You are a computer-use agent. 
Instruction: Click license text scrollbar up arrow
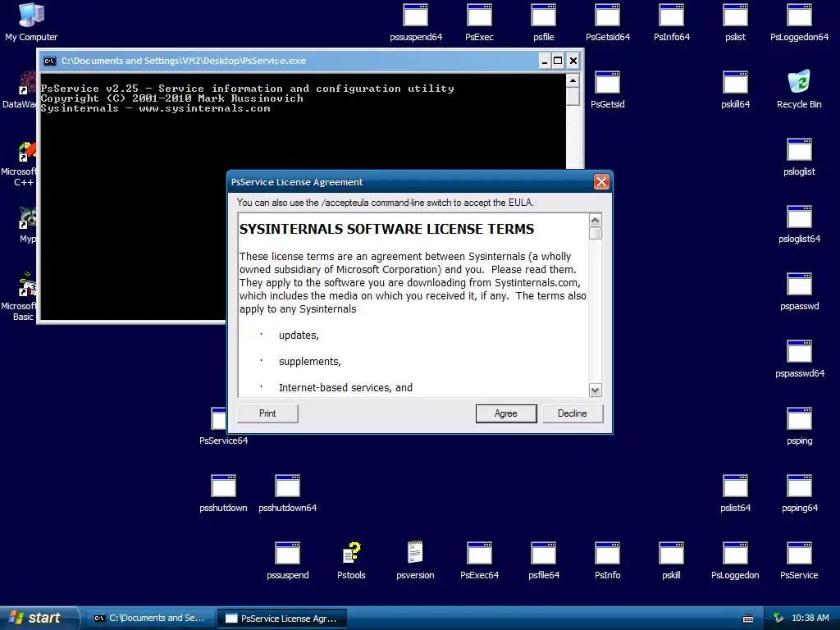tap(596, 220)
